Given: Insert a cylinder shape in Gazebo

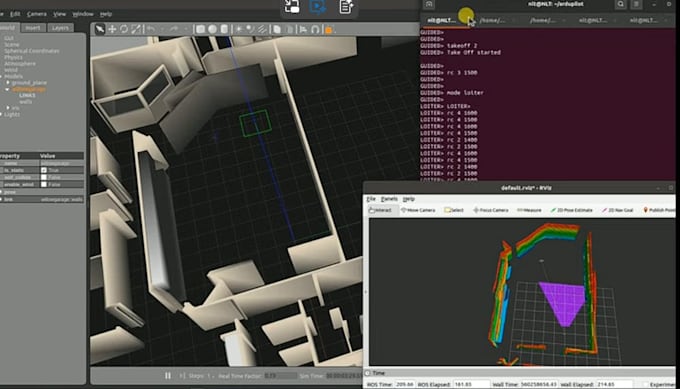Looking at the screenshot, I should 224,29.
